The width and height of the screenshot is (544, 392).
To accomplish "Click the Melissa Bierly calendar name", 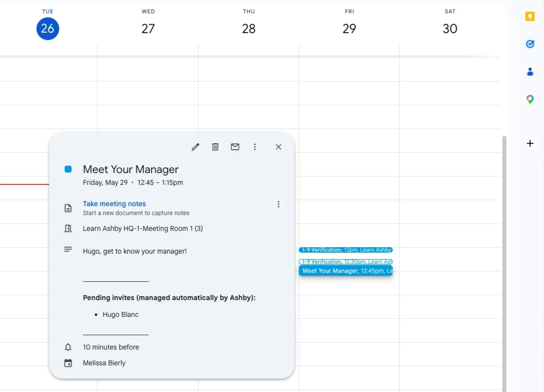I will click(104, 363).
